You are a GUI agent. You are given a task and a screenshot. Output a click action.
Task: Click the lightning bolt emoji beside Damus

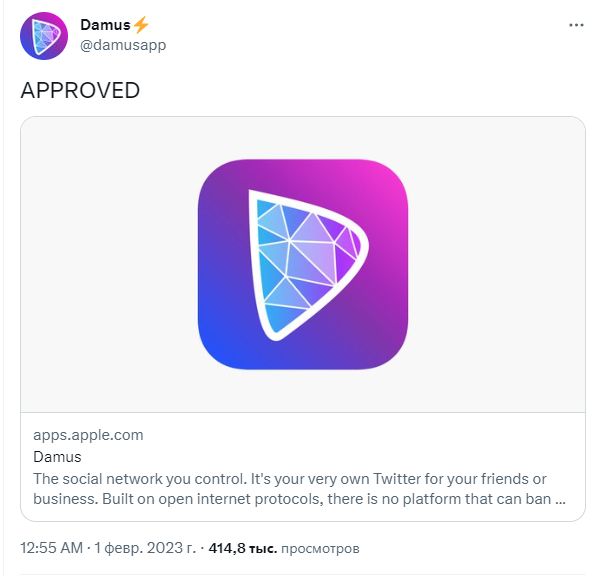coord(141,25)
